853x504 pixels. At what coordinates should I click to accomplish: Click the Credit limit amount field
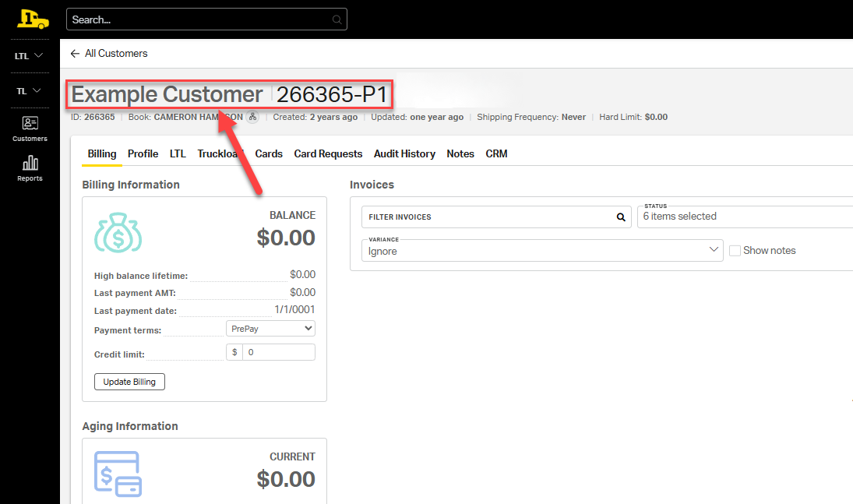coord(278,352)
